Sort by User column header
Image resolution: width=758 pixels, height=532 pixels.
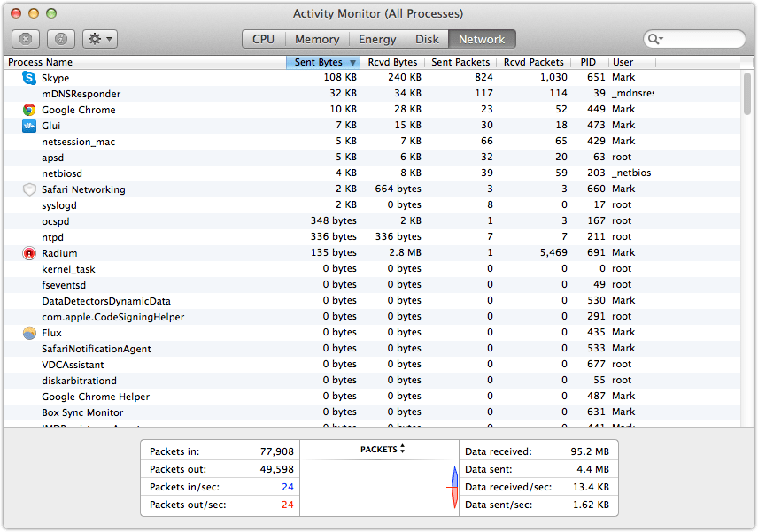(x=631, y=62)
